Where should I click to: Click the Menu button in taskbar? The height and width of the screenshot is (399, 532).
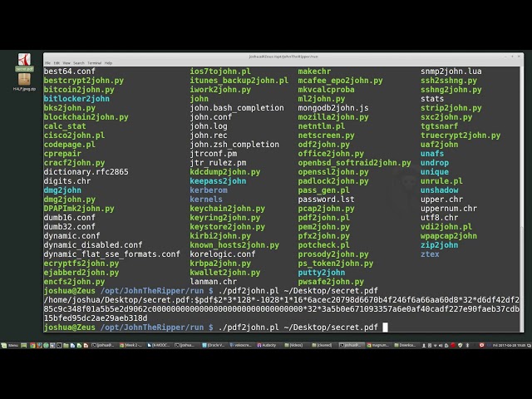pos(10,346)
